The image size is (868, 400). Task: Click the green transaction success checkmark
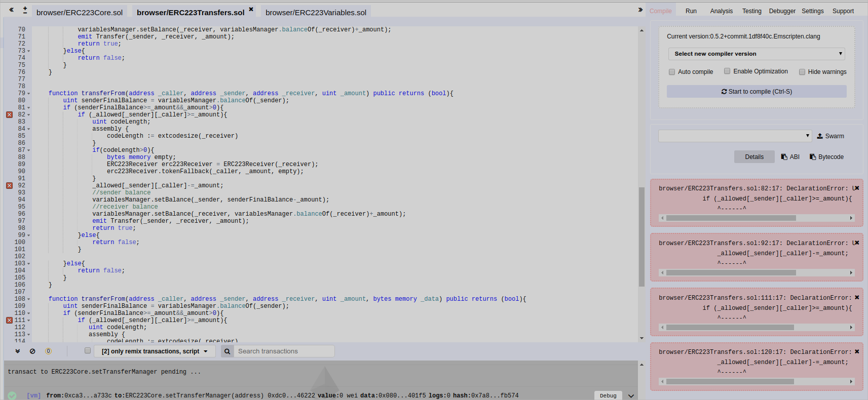(x=12, y=395)
